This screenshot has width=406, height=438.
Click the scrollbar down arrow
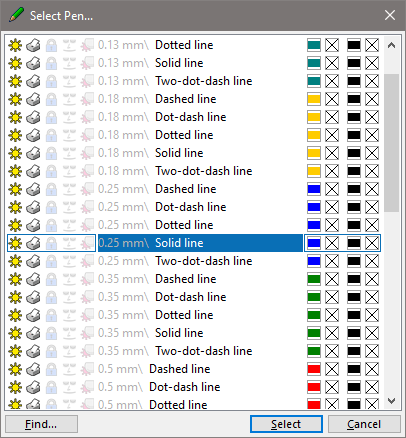(x=392, y=400)
